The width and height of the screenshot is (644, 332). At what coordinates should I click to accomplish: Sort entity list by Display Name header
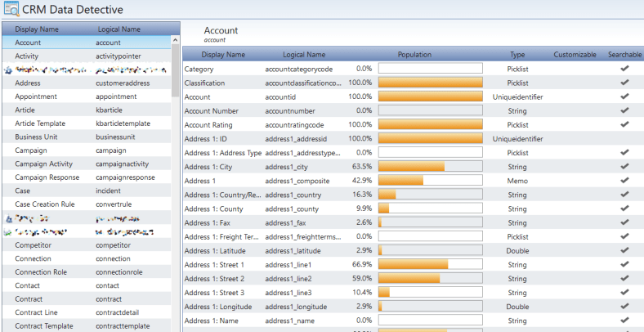click(x=37, y=29)
